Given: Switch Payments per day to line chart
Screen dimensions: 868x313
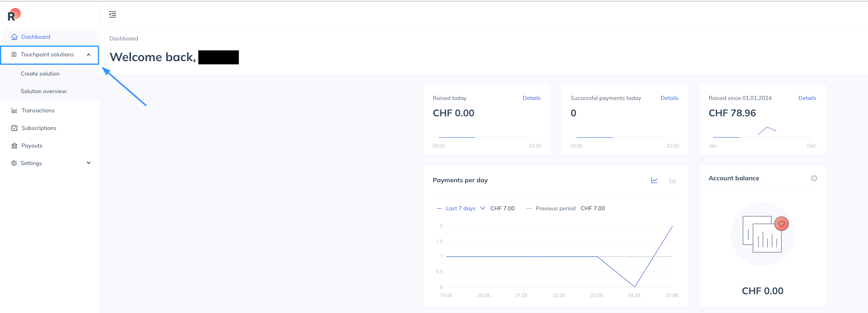Looking at the screenshot, I should pos(654,180).
